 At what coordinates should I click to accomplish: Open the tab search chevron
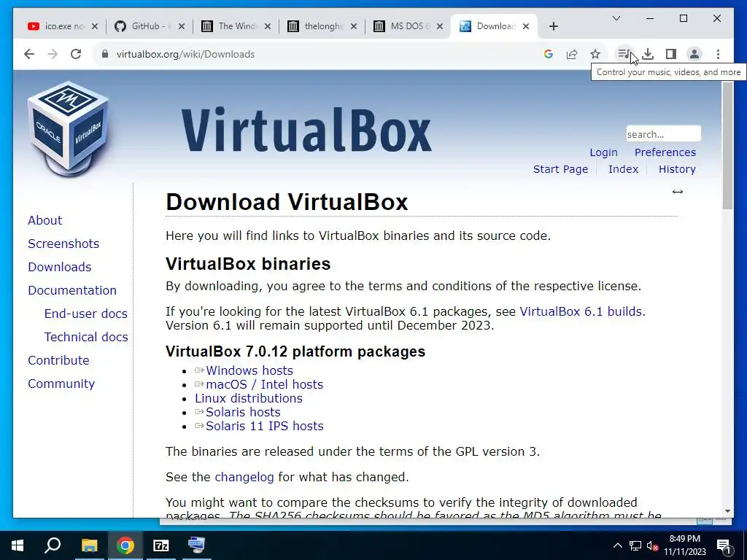[616, 18]
